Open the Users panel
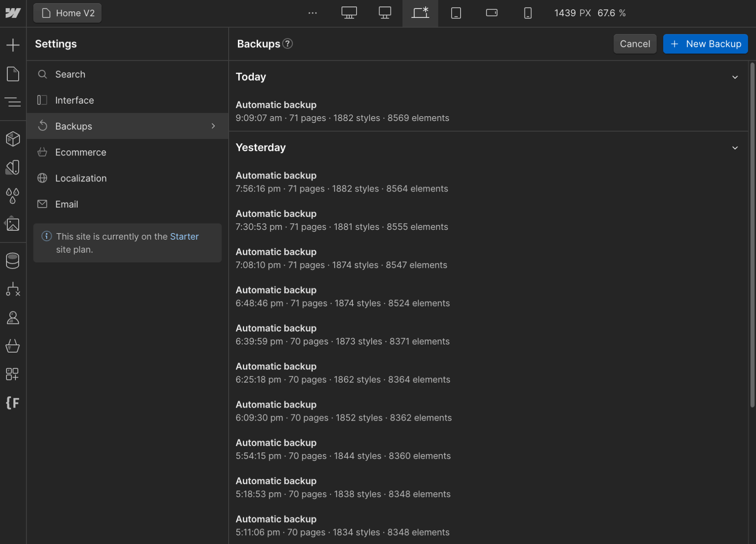 click(13, 318)
